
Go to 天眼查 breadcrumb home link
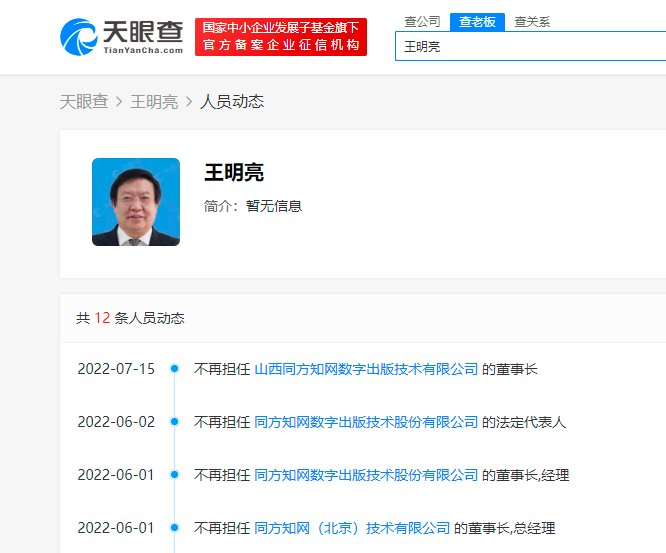pyautogui.click(x=84, y=102)
